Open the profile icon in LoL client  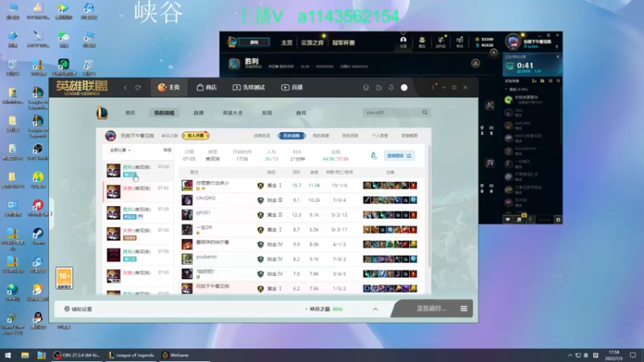[x=403, y=42]
